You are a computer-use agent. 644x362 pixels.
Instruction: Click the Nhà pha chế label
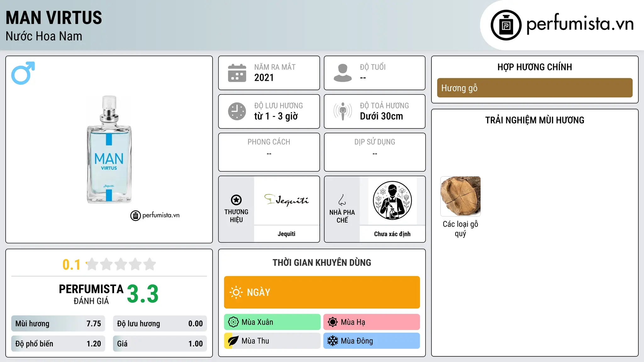pyautogui.click(x=342, y=216)
